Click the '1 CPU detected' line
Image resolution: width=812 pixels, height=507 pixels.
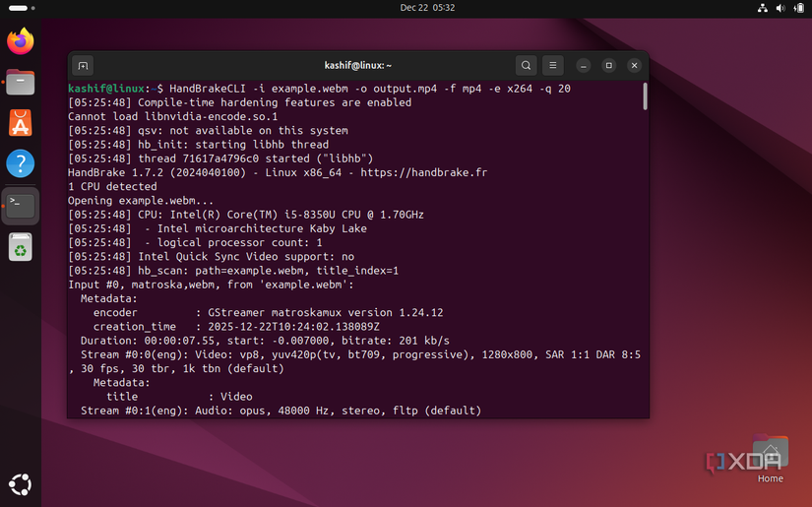click(x=112, y=186)
